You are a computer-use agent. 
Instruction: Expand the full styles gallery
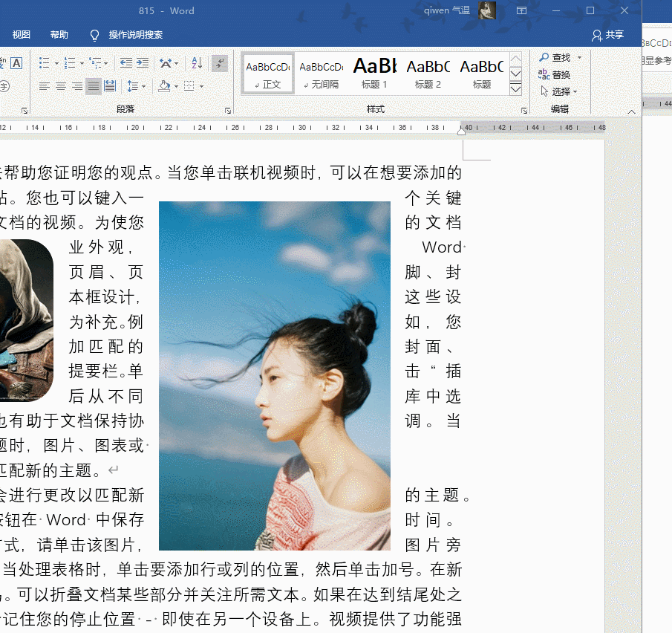516,89
